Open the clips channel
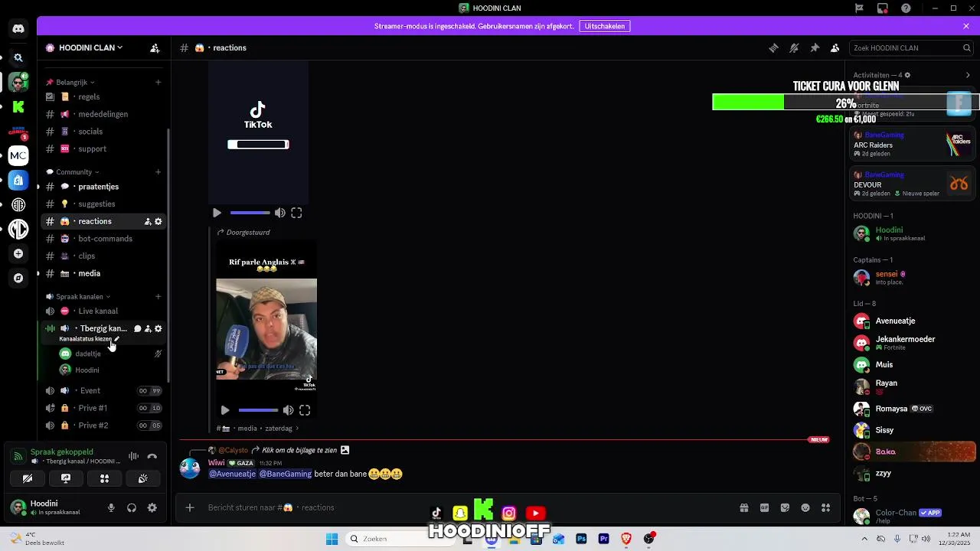 (103, 256)
